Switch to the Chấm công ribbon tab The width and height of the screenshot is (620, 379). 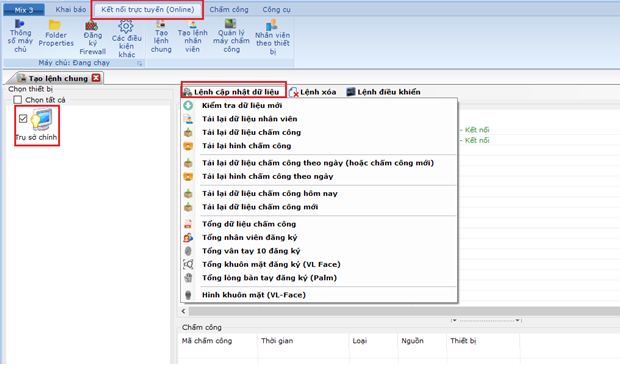229,9
